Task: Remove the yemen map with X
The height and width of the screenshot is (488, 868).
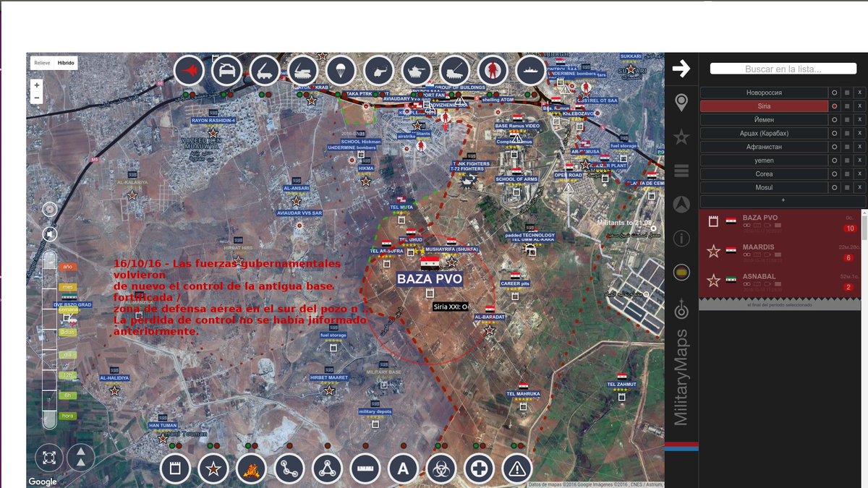Action: pos(859,160)
